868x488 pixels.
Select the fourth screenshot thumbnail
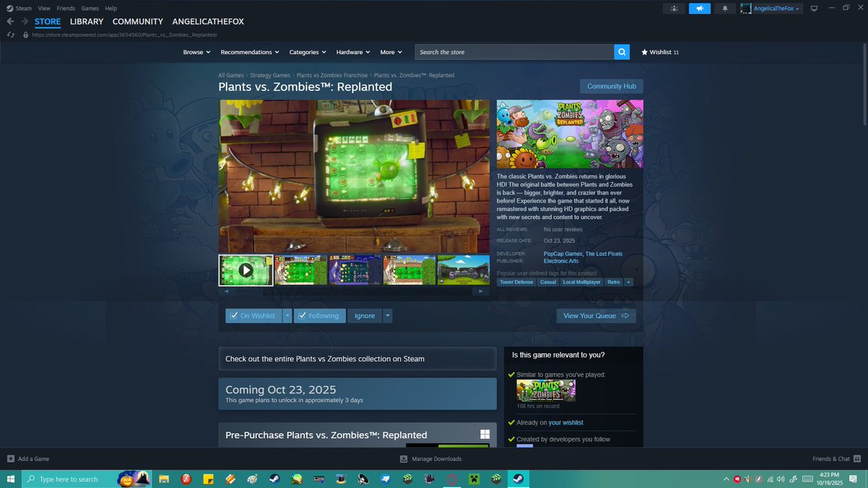point(409,270)
